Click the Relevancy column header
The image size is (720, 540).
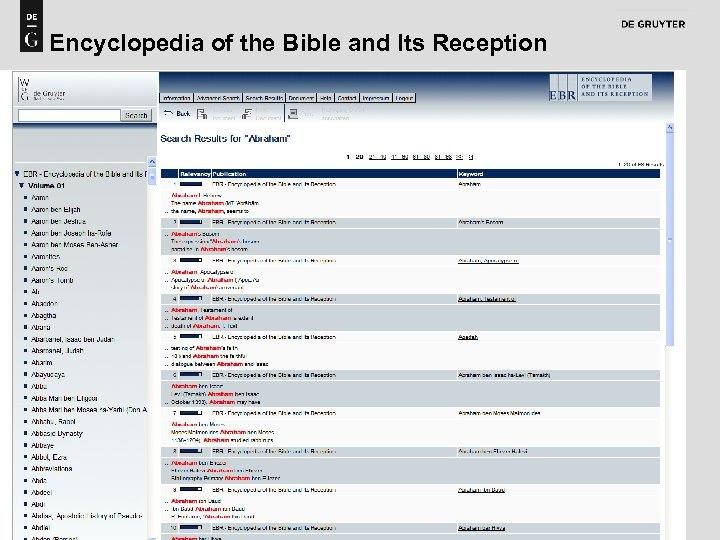click(x=195, y=174)
